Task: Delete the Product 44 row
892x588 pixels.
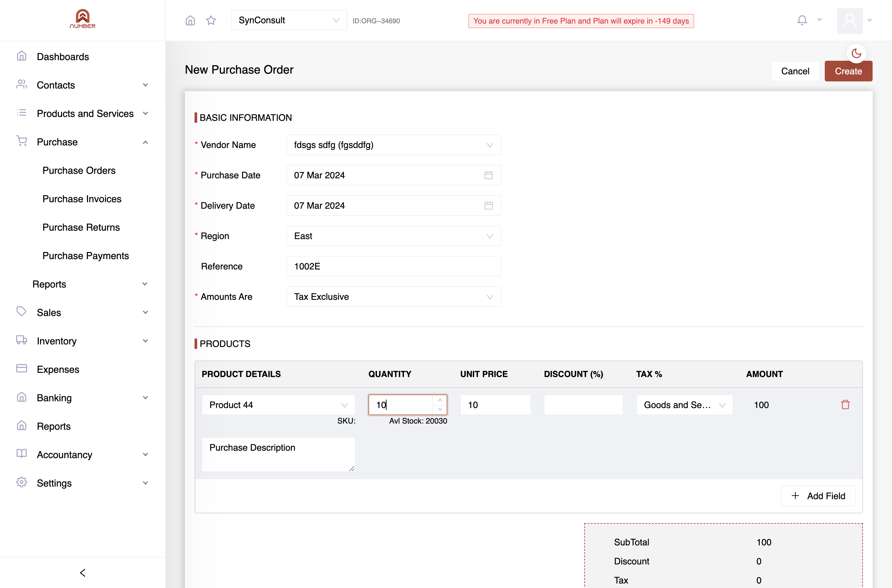Action: (845, 404)
